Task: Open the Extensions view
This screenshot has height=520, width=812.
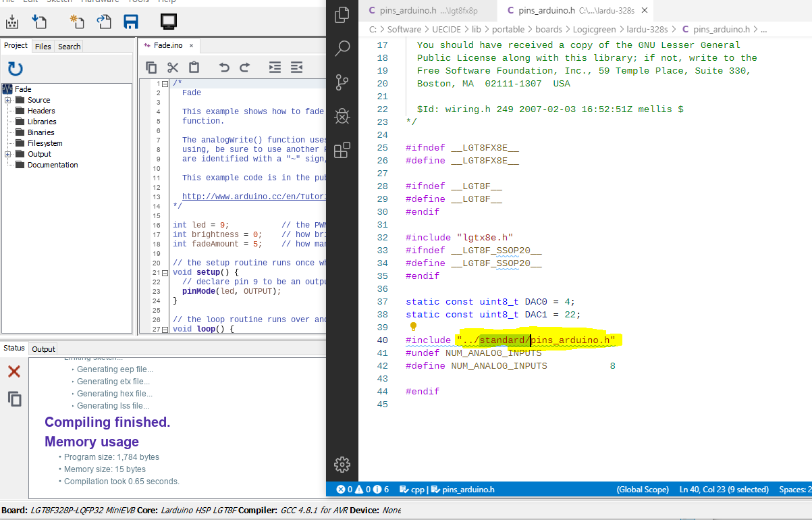Action: tap(342, 150)
